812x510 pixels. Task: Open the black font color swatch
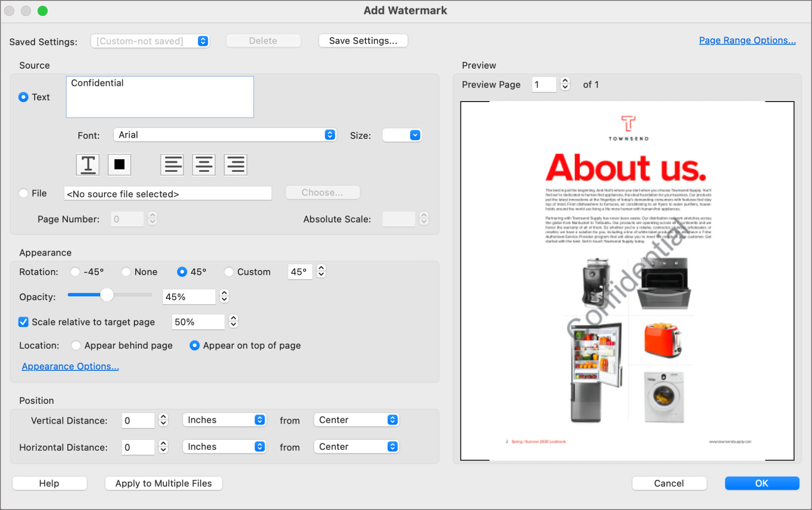[119, 164]
